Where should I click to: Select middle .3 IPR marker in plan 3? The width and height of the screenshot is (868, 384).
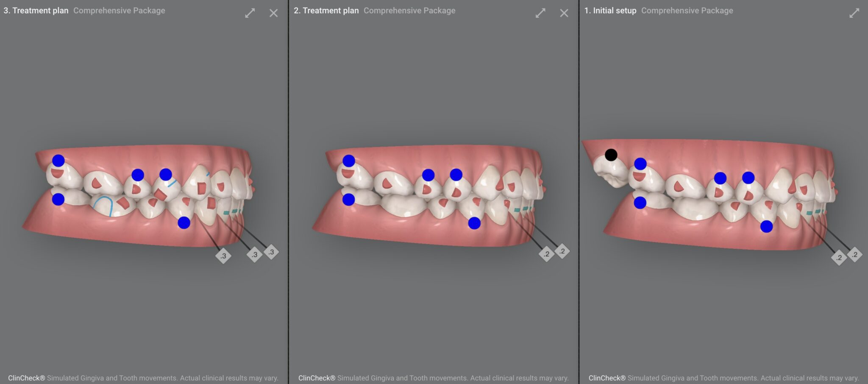(x=254, y=254)
